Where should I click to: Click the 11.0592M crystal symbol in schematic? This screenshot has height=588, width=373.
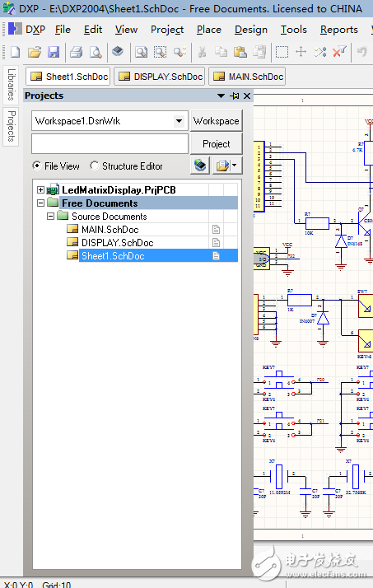[279, 476]
